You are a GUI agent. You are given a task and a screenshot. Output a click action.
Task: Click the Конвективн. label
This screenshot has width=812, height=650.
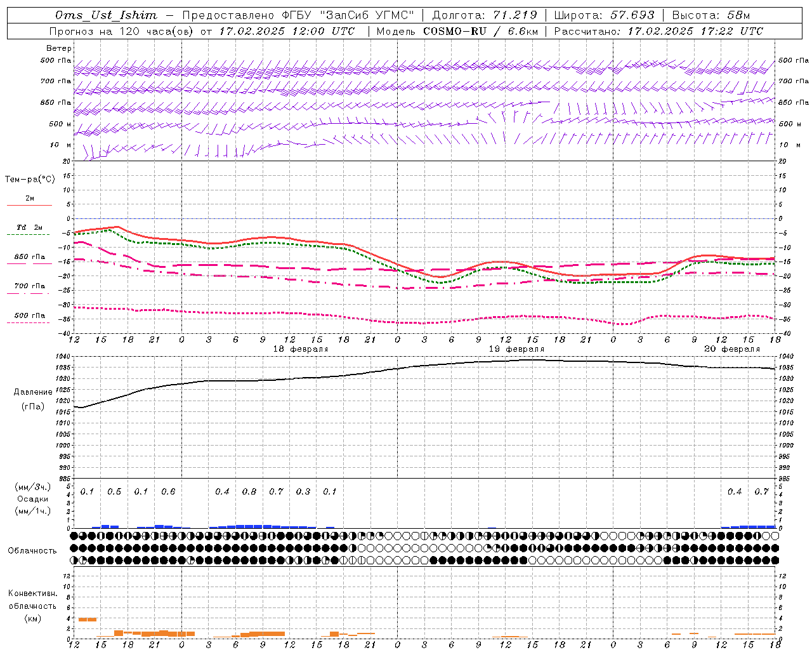[32, 594]
